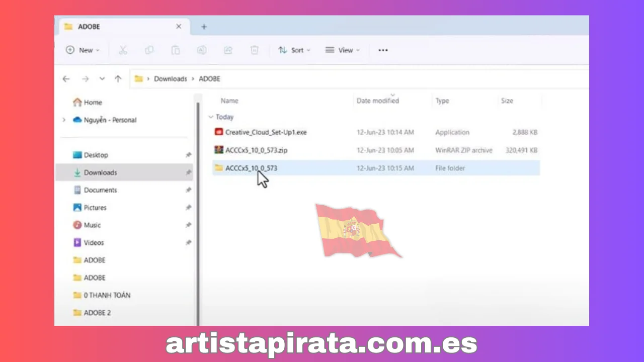Open Pictures in quick access
The height and width of the screenshot is (362, 644).
tap(90, 208)
